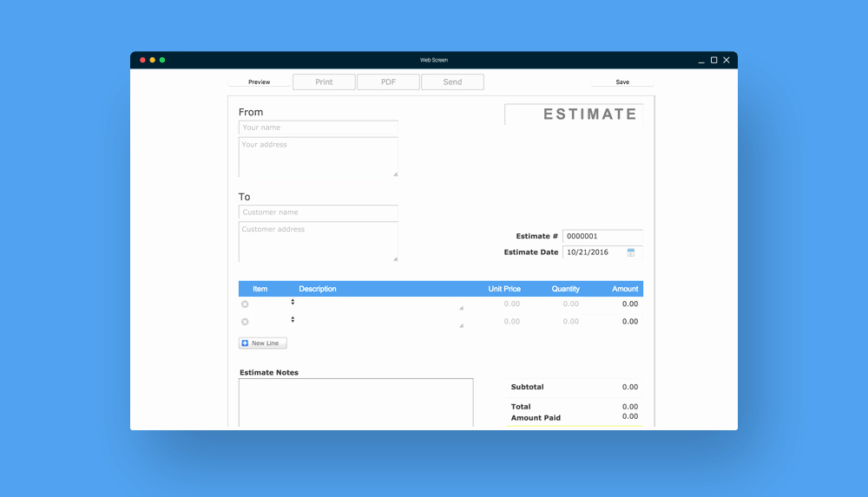Viewport: 868px width, 497px height.
Task: Remove the first line item with its delete icon
Action: tap(245, 304)
